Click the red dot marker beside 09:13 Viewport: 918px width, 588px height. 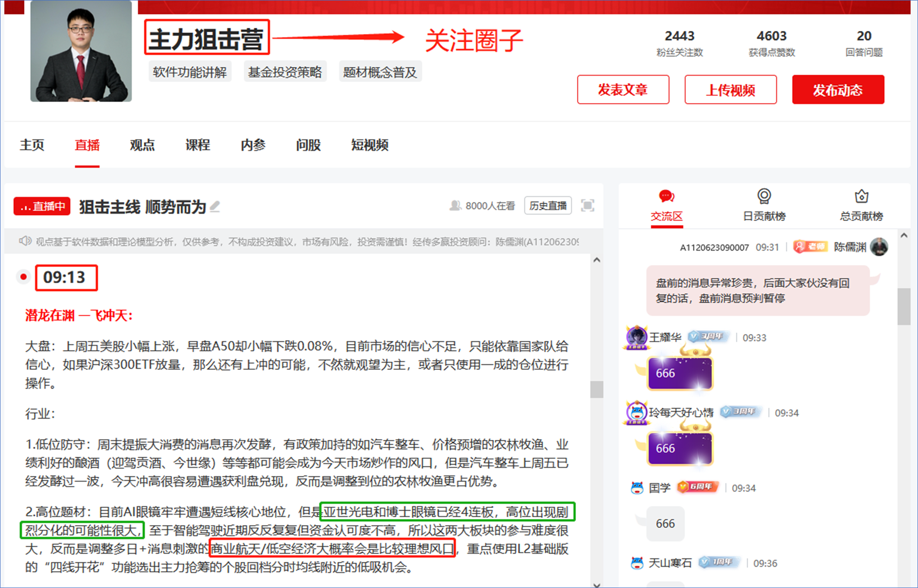point(23,277)
